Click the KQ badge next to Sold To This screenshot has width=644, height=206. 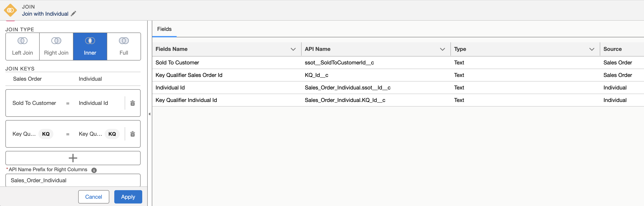[46, 134]
